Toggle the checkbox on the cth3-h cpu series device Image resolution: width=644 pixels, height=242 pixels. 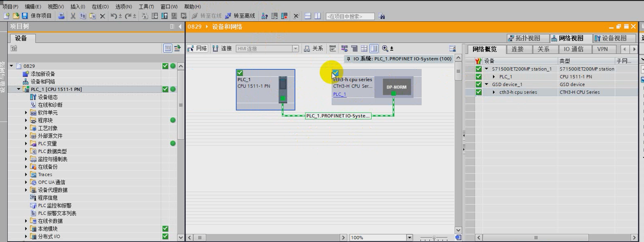coord(336,73)
